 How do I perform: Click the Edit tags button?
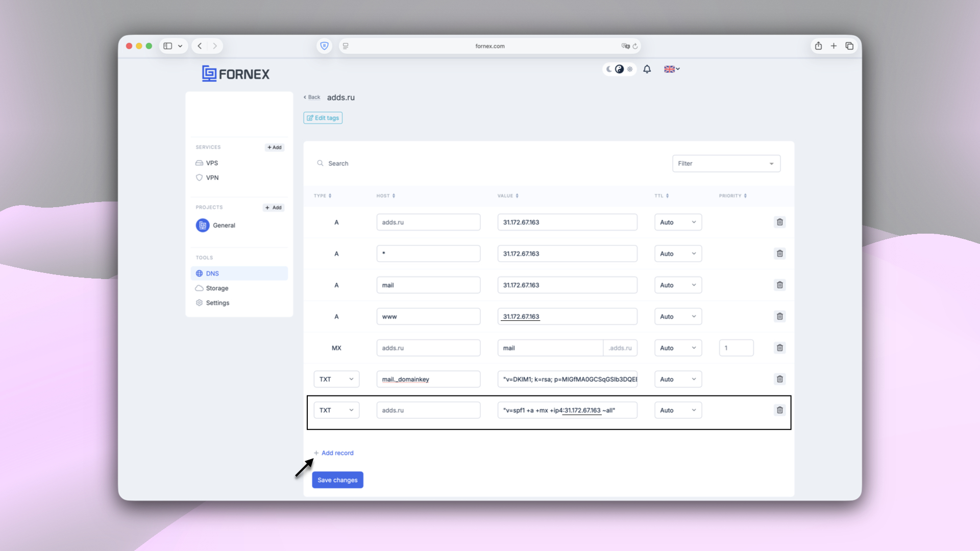[323, 118]
